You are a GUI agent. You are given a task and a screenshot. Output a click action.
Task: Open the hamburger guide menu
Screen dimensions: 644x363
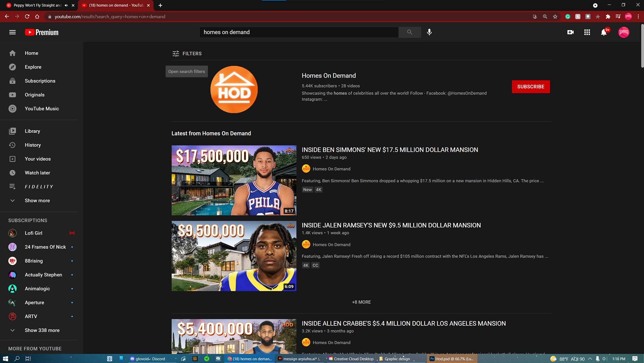tap(12, 32)
